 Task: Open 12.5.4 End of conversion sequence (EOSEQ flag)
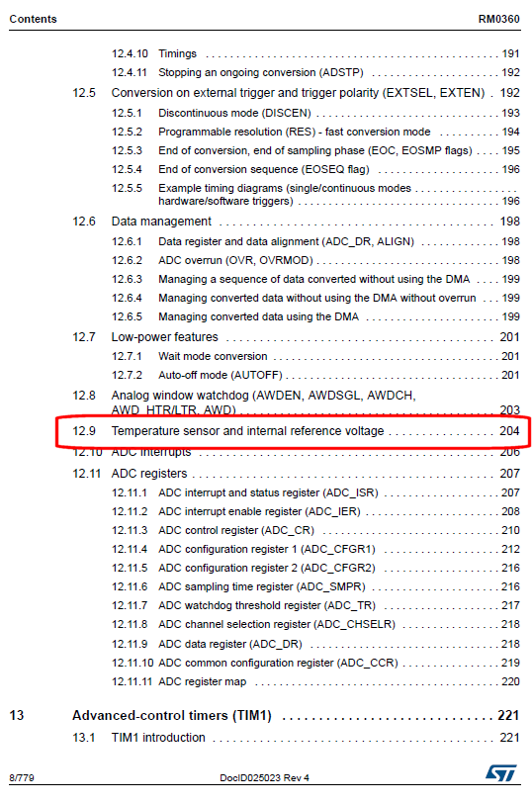pos(315,169)
